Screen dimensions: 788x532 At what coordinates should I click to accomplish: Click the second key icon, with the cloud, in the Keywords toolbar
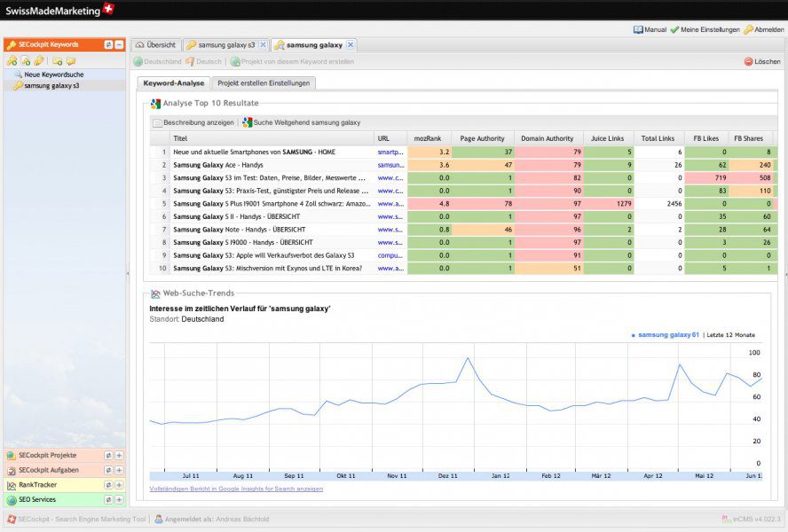point(25,61)
